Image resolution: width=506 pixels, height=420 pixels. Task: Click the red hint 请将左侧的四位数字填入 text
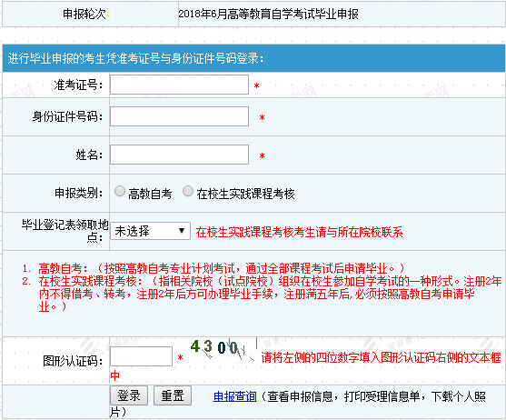pos(381,357)
